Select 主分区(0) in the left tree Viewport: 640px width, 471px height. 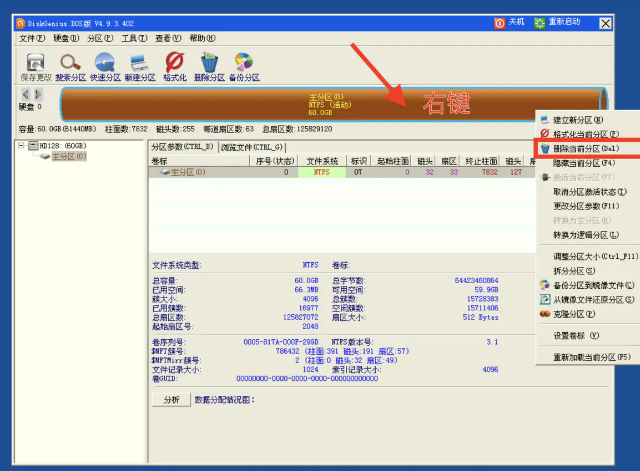pyautogui.click(x=69, y=156)
